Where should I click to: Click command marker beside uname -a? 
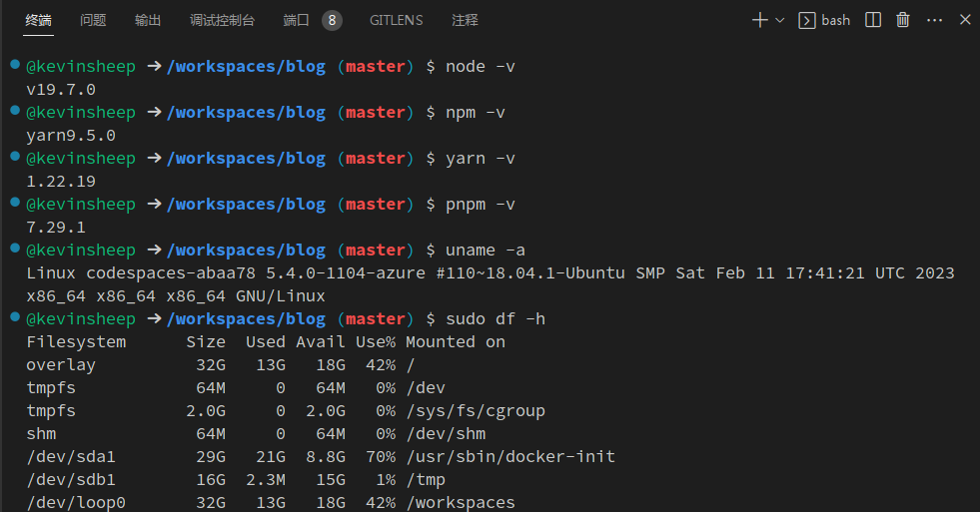coord(14,249)
